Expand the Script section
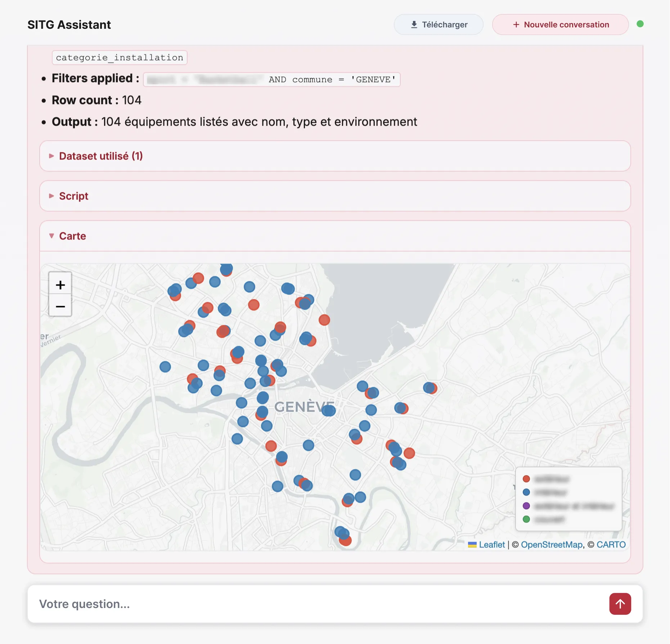This screenshot has height=644, width=670. pos(335,196)
